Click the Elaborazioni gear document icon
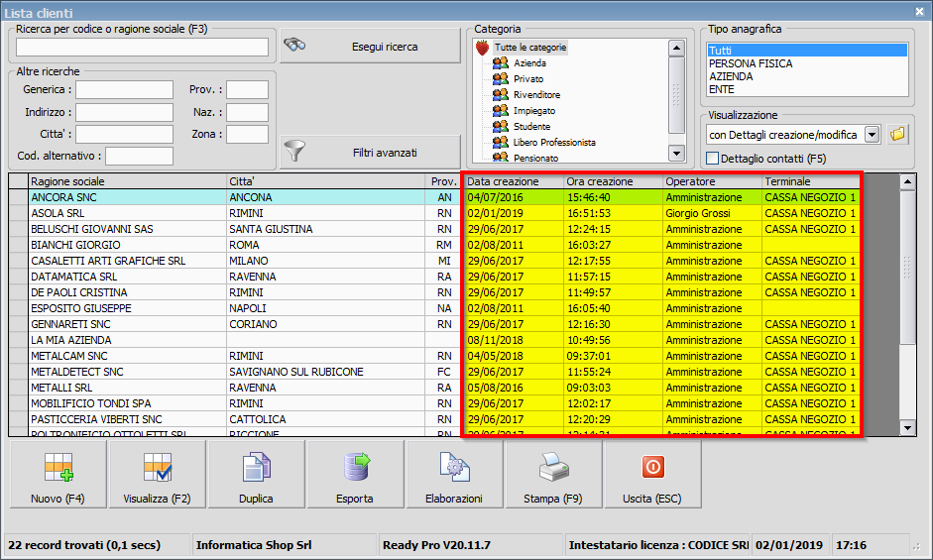The height and width of the screenshot is (560, 933). point(454,467)
